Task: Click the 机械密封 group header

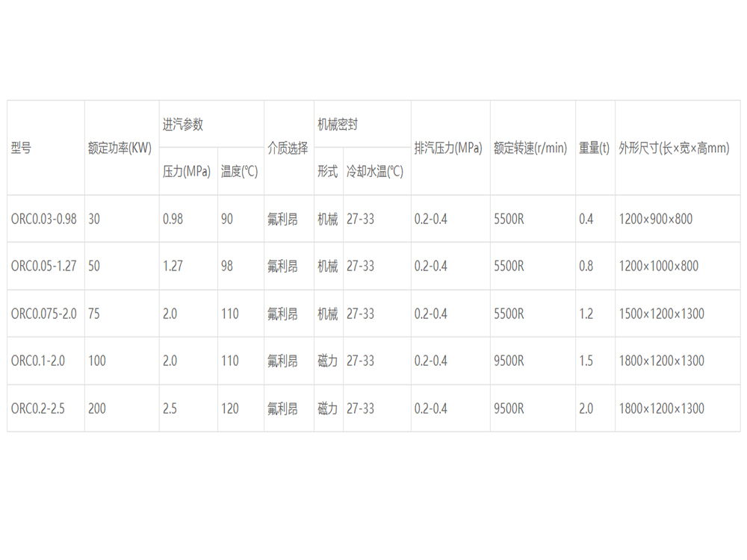Action: (x=338, y=125)
